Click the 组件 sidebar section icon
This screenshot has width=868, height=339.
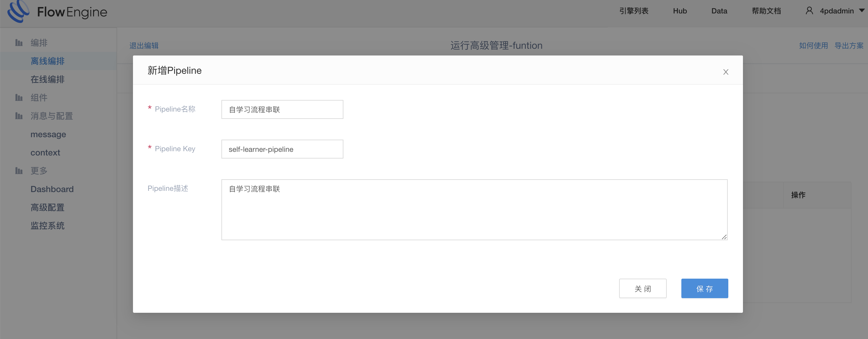[19, 98]
